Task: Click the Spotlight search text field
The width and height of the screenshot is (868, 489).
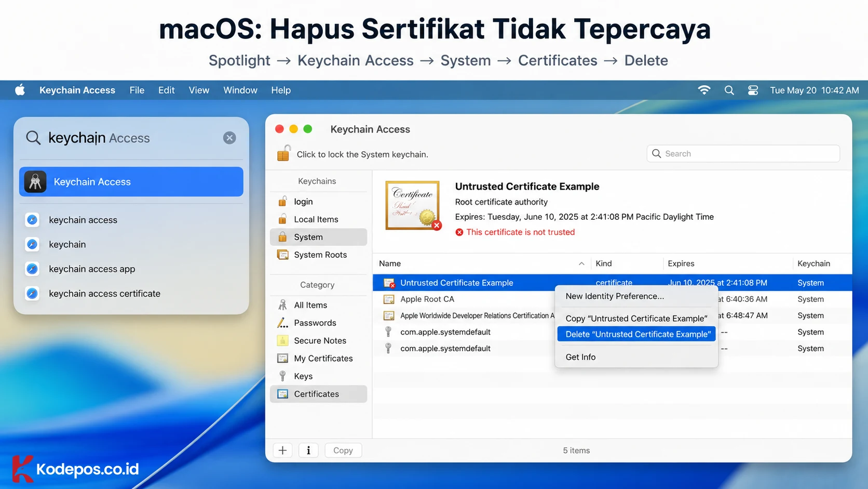Action: pos(131,138)
